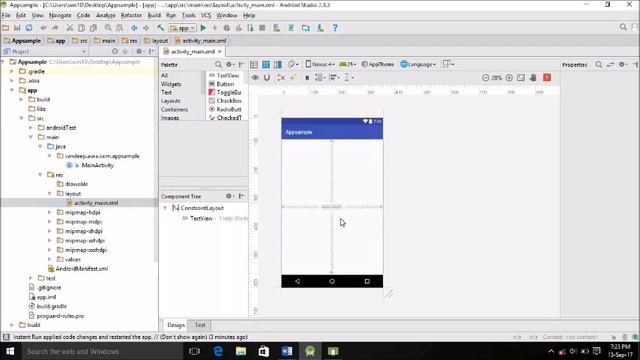Collapse ConstraintLayout in Component Tree

tap(165, 208)
